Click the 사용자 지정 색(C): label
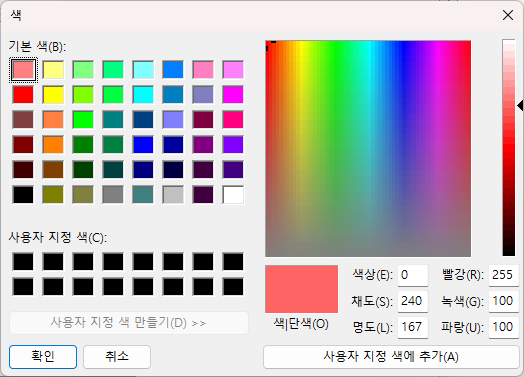Screen dimensions: 524x377 point(58,238)
